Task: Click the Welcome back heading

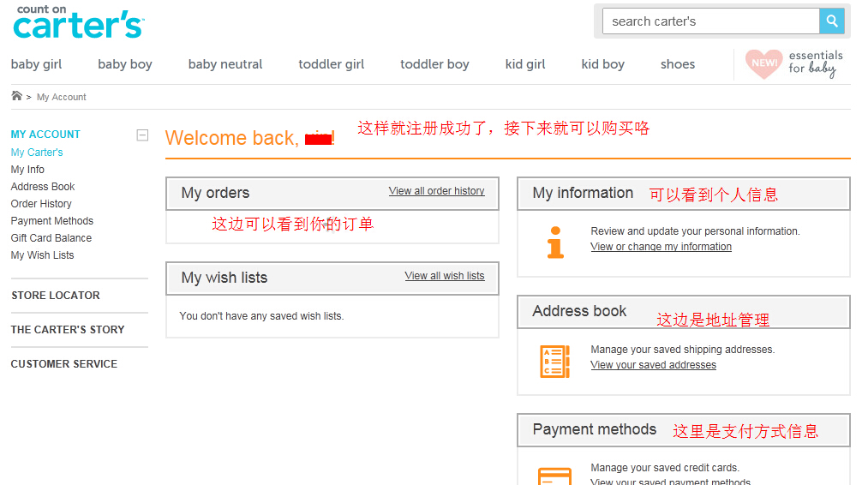Action: pos(249,138)
